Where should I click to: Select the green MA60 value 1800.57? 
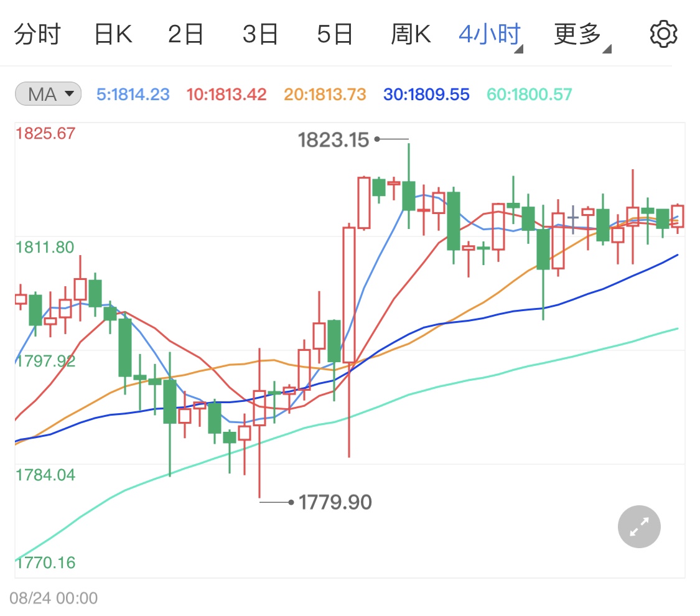point(528,94)
